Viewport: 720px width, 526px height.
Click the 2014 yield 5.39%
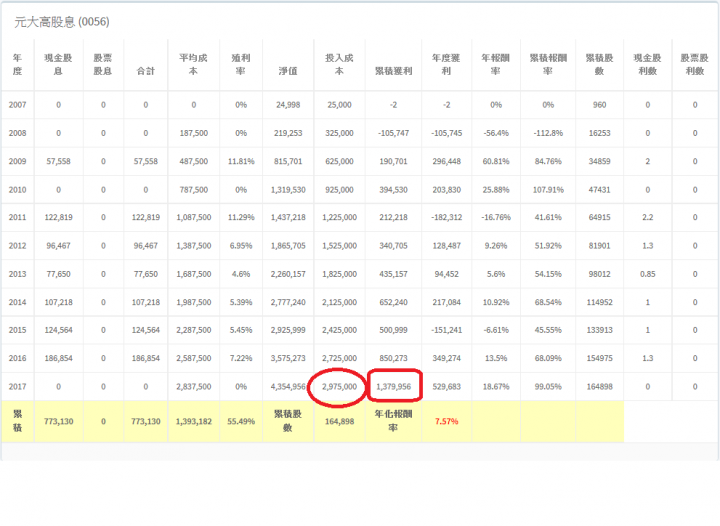point(241,302)
